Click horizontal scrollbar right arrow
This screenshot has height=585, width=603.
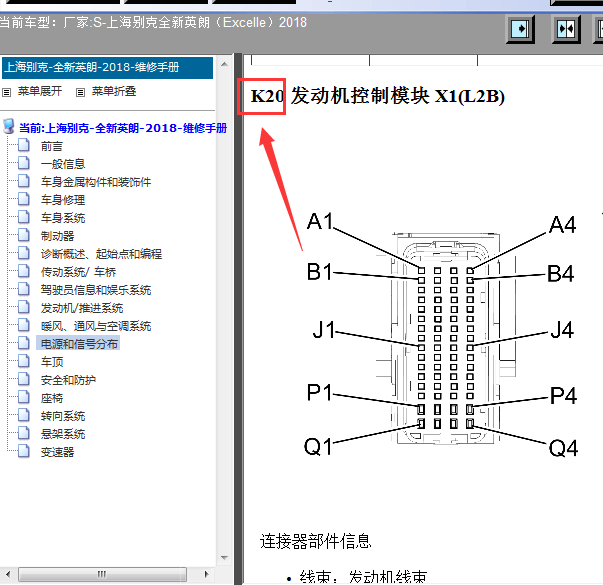pyautogui.click(x=207, y=575)
